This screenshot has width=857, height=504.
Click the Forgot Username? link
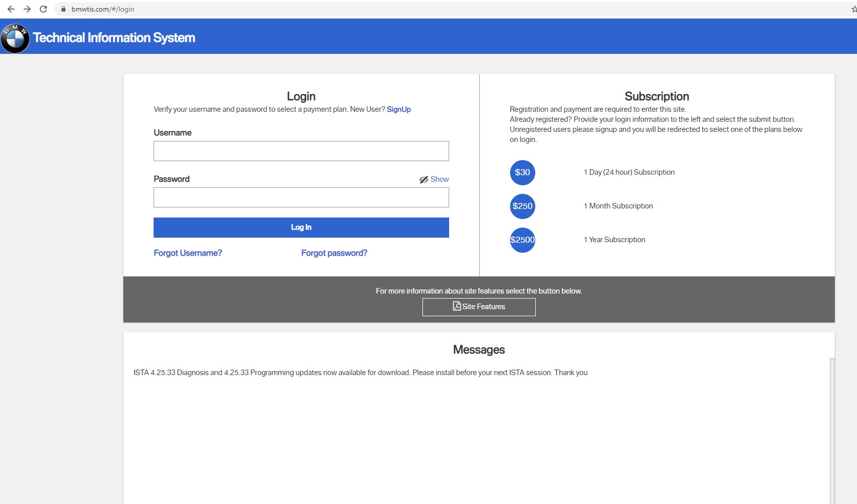click(188, 253)
